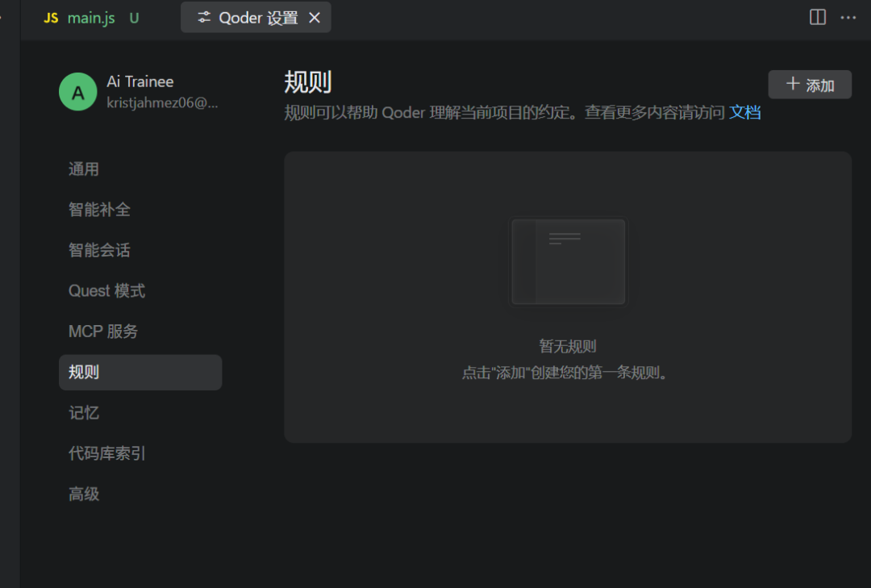Switch to the main.js tab
The width and height of the screenshot is (871, 588).
(91, 18)
